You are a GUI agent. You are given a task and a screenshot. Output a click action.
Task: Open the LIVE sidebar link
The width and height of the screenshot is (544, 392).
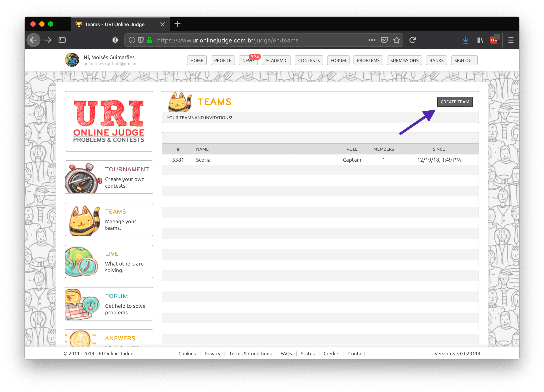(x=112, y=254)
